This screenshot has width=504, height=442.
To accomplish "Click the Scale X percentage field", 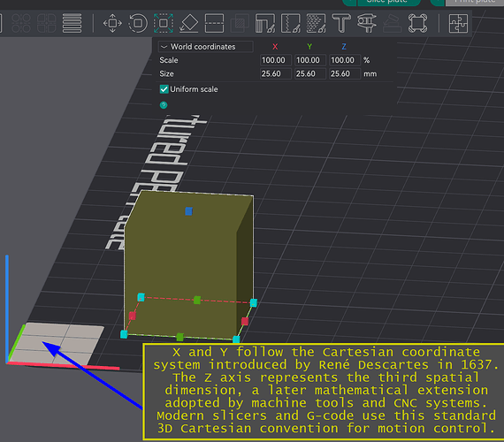I will click(276, 60).
